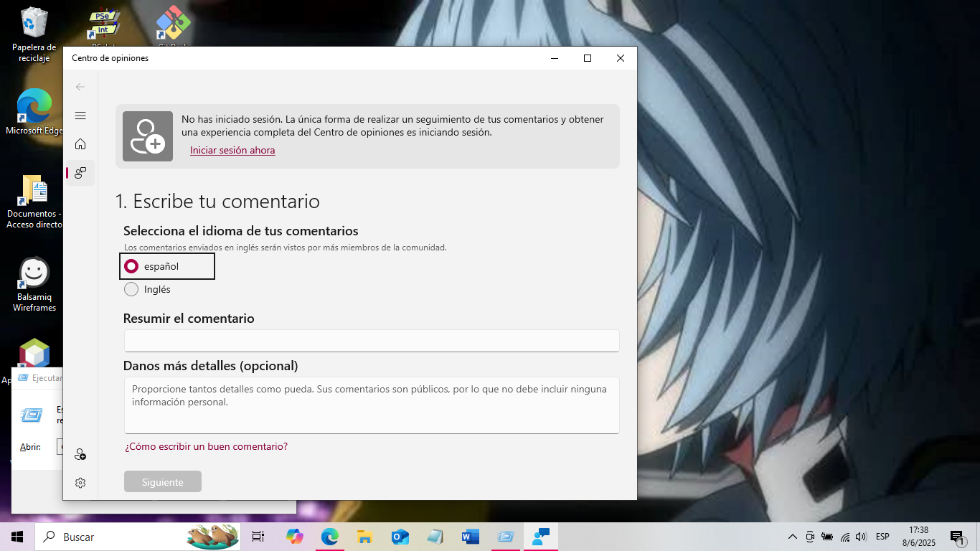Click the 'Danos más detalles (opcional)' label
Screen dimensions: 980x551
tap(211, 366)
